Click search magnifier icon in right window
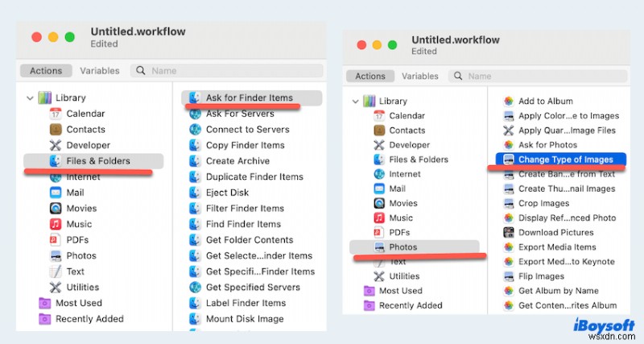The height and width of the screenshot is (344, 644). (458, 76)
